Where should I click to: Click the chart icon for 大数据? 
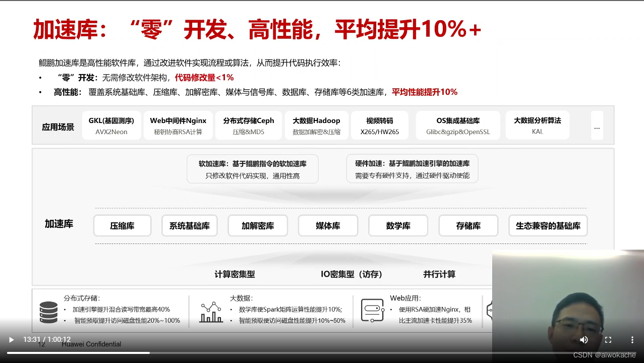pos(211,312)
